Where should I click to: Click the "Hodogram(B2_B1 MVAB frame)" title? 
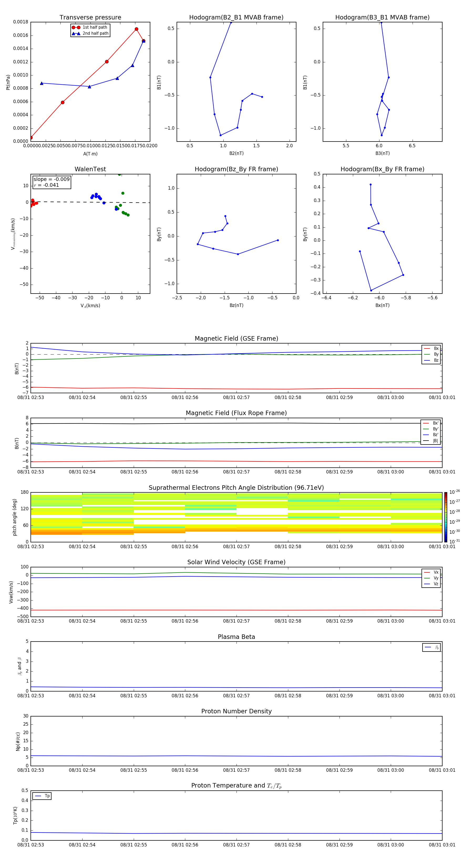click(236, 18)
